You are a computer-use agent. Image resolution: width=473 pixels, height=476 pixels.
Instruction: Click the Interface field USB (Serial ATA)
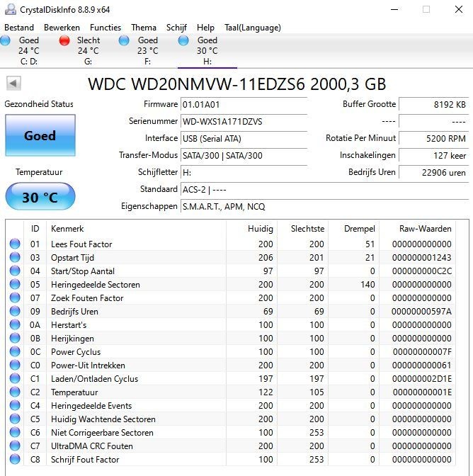244,138
